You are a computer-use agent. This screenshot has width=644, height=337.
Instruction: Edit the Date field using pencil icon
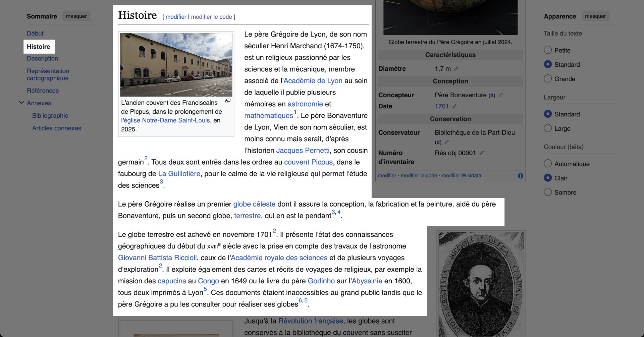(x=455, y=106)
